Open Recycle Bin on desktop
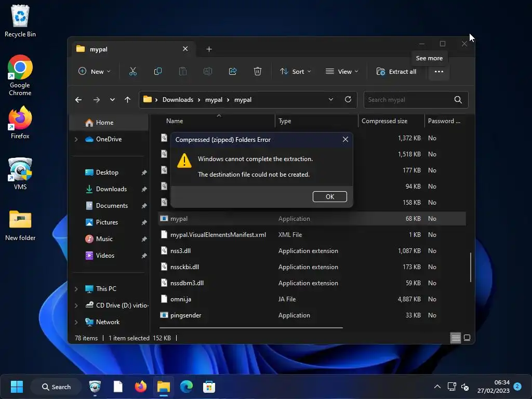The height and width of the screenshot is (399, 532). click(20, 21)
